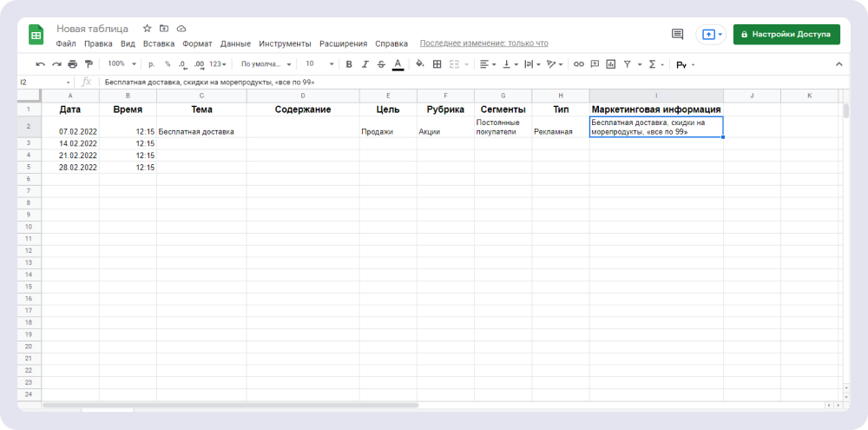Toggle strikethrough formatting

381,64
